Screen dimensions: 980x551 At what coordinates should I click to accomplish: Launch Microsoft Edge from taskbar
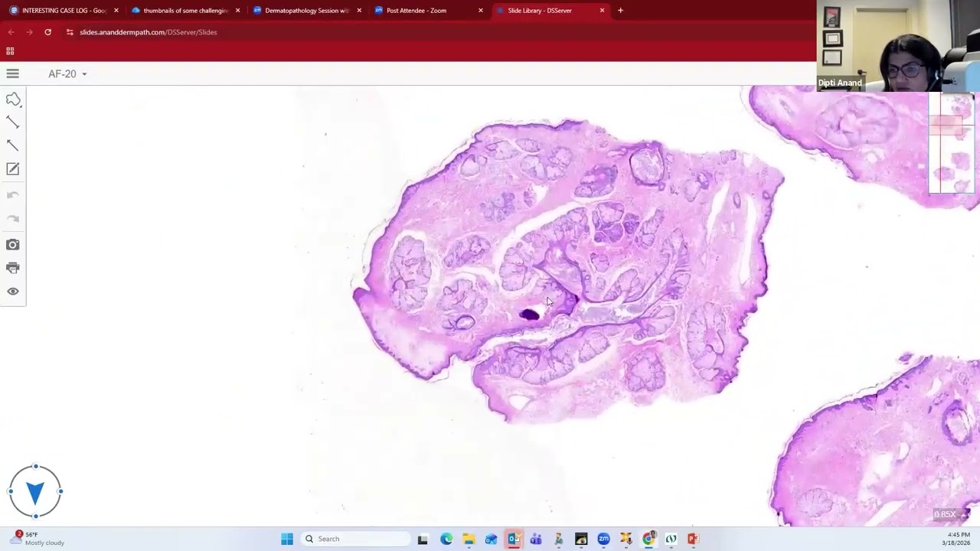pyautogui.click(x=446, y=539)
